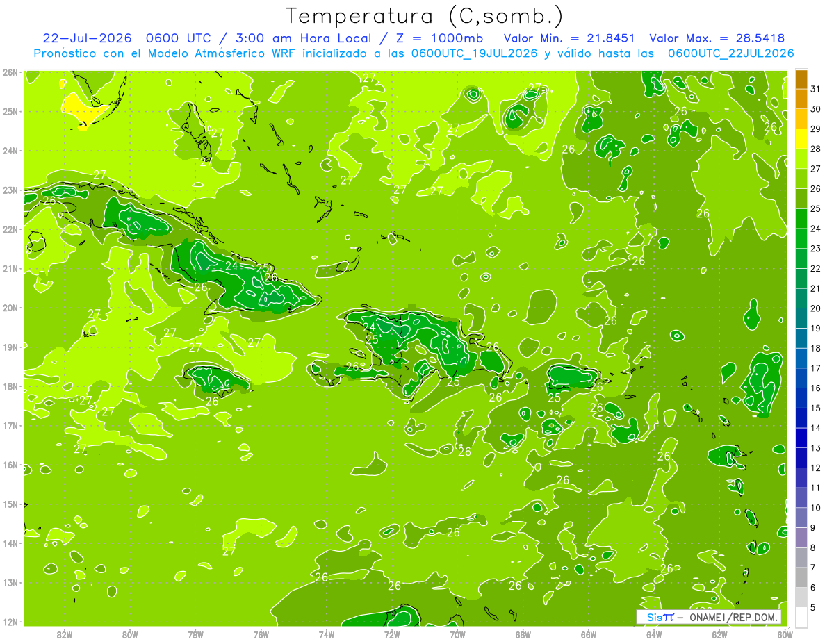Click the 70W longitude label
This screenshot has height=644, width=834.
(457, 634)
